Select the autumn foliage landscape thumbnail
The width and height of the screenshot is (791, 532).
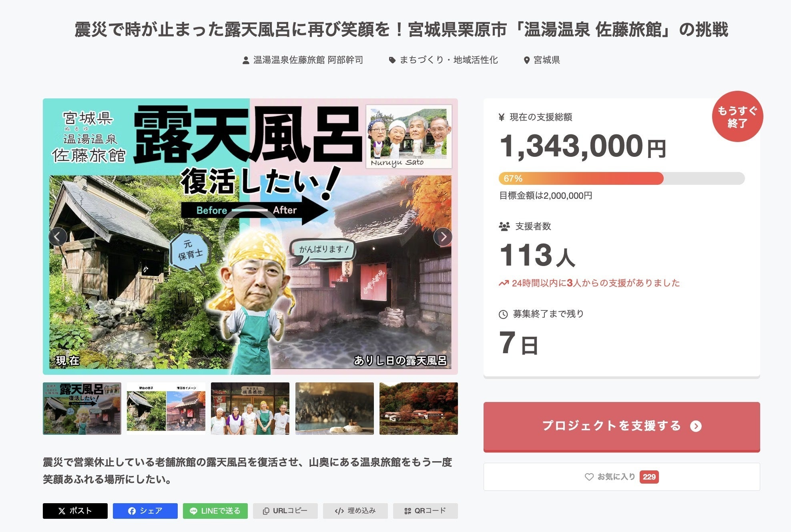419,408
